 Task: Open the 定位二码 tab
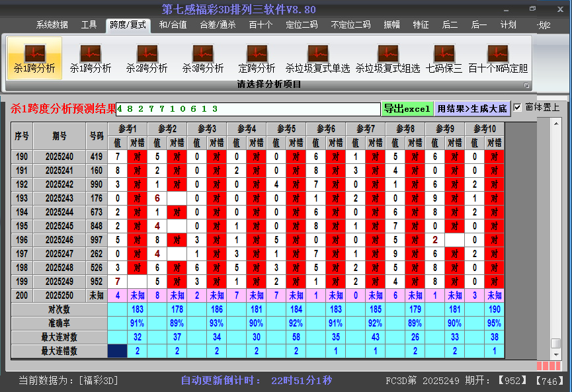tap(302, 25)
